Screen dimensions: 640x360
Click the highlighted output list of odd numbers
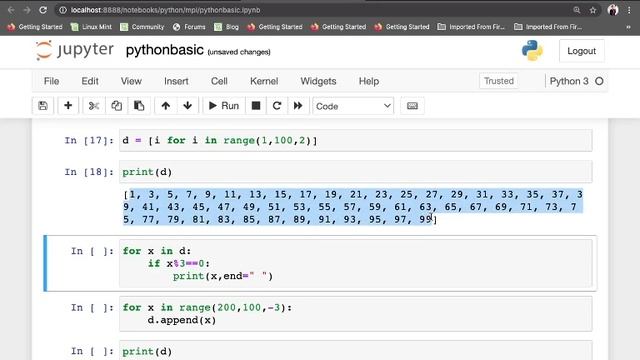[x=353, y=207]
